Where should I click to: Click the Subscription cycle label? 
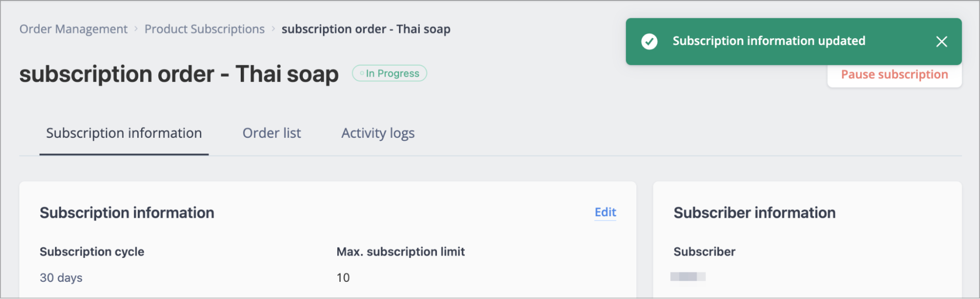click(x=92, y=252)
